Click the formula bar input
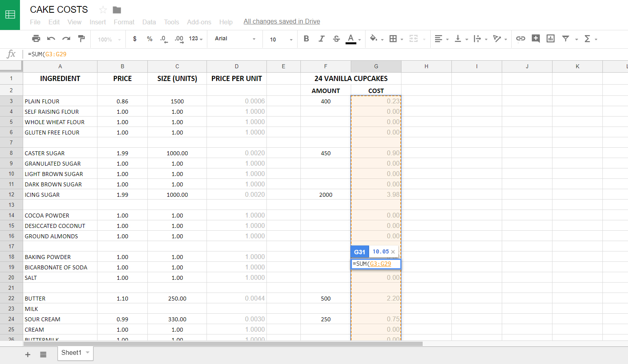This screenshot has height=364, width=628. click(326, 54)
